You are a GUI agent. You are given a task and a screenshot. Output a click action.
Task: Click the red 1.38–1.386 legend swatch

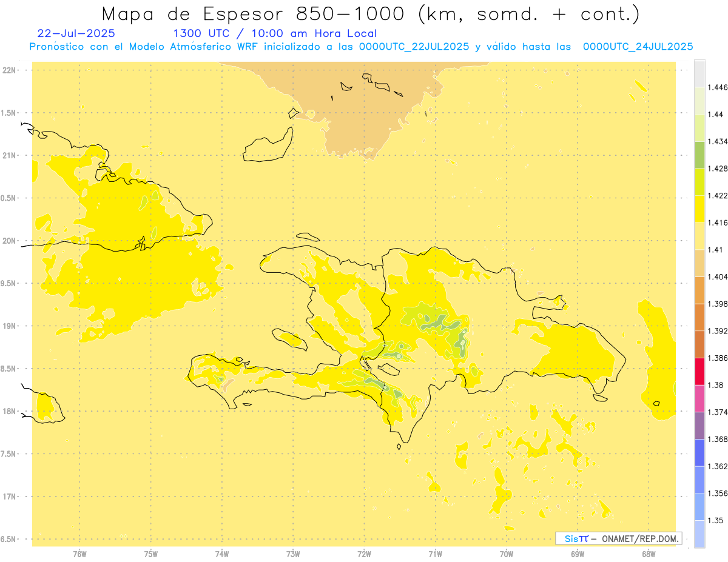(699, 371)
